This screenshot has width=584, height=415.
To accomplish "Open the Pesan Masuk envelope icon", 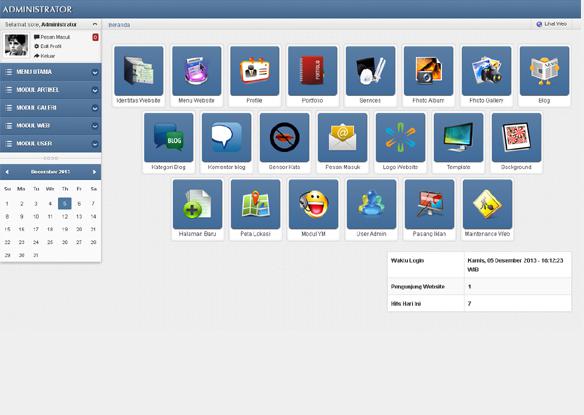I will (343, 137).
